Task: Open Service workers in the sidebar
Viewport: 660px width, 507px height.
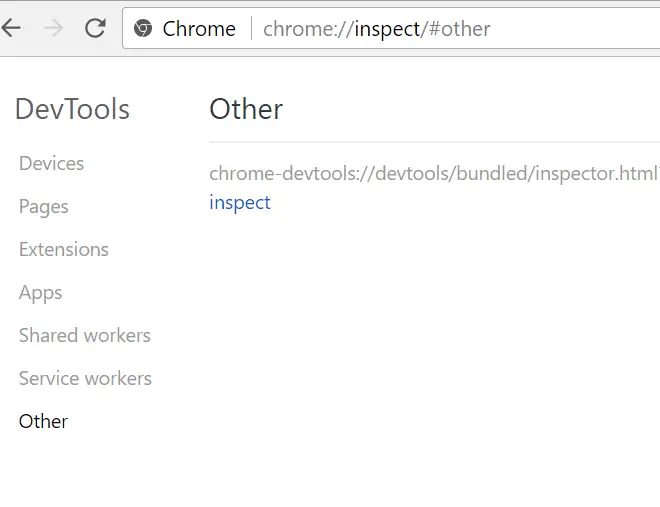Action: [x=85, y=378]
